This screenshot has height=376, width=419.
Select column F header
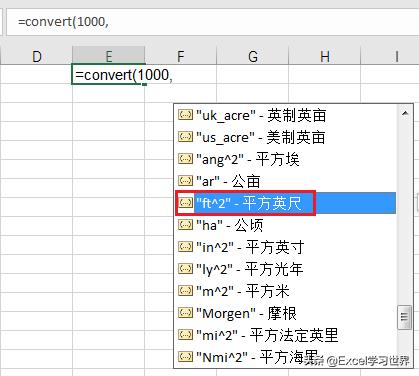(181, 56)
